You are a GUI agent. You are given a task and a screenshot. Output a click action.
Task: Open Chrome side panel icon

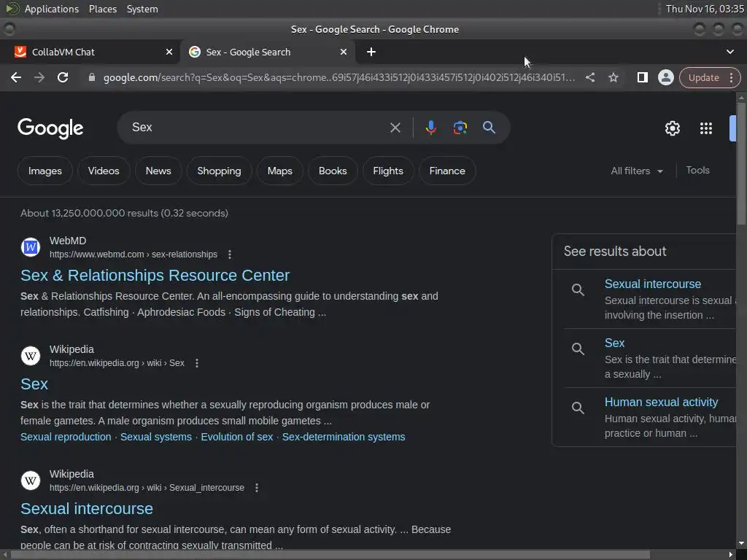[x=642, y=77]
